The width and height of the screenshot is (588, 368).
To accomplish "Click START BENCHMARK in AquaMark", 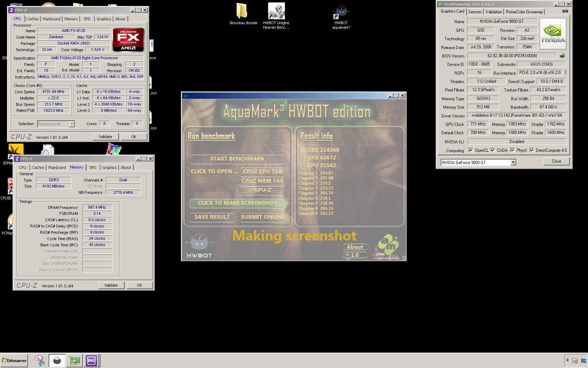I will tap(237, 159).
